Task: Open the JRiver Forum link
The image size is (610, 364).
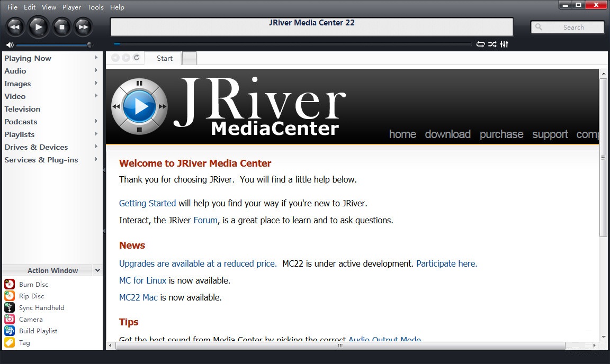Action: tap(205, 221)
